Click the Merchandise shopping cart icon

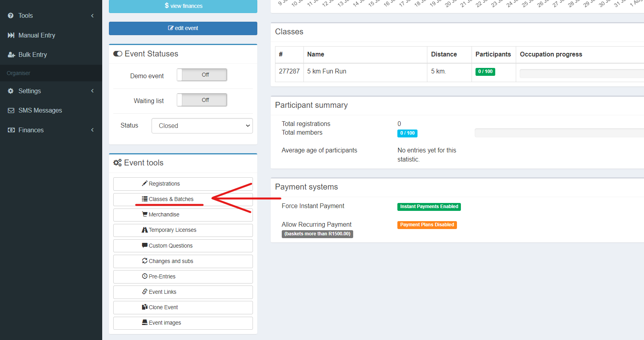click(145, 214)
